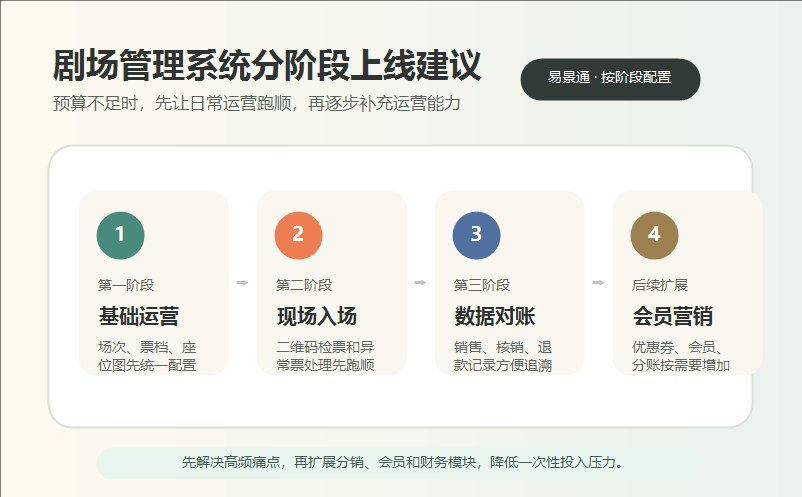Click the 第二阶段 label

[x=304, y=285]
